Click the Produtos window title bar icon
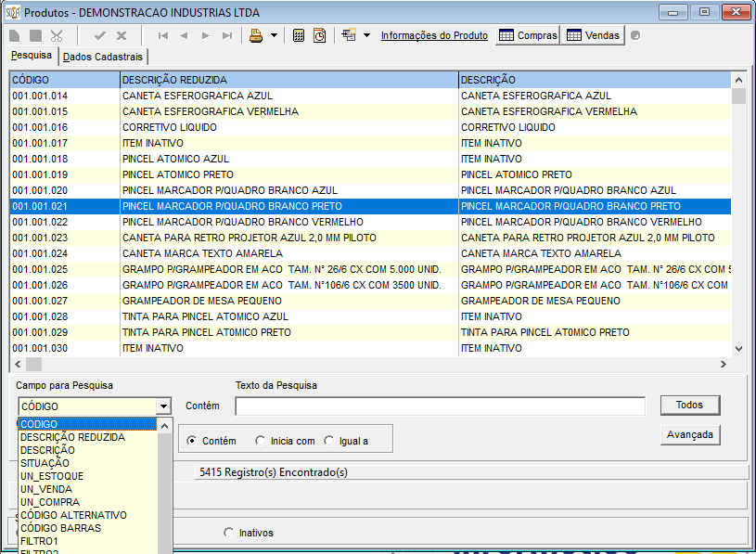This screenshot has width=756, height=554. click(13, 12)
